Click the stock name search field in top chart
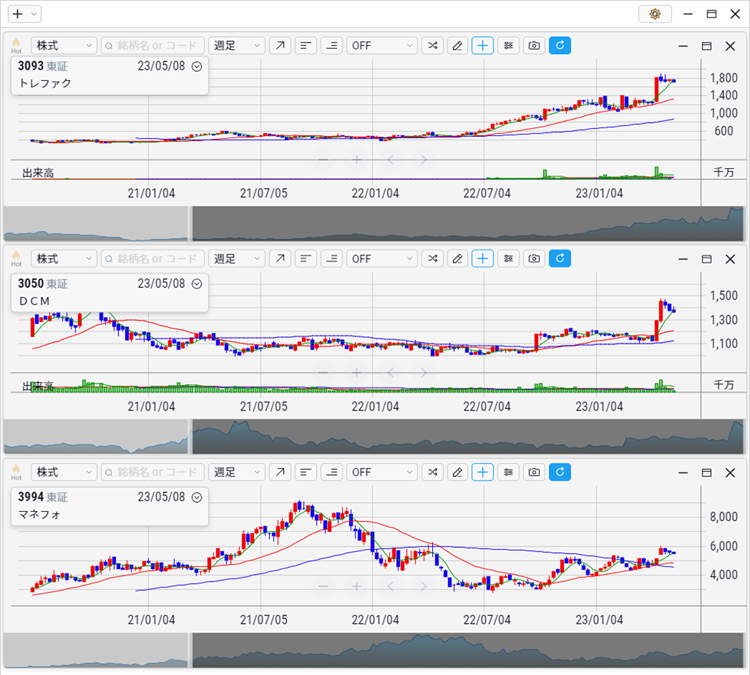 pyautogui.click(x=151, y=46)
